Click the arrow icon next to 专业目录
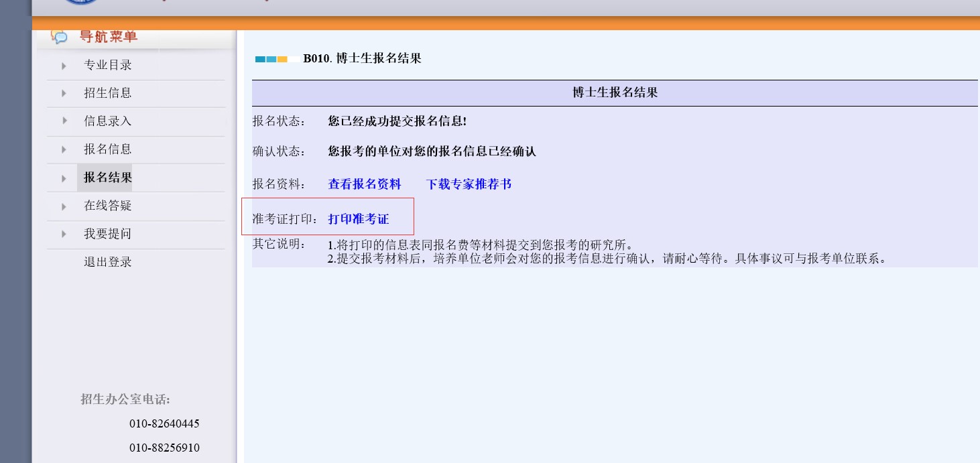This screenshot has width=980, height=463. click(64, 66)
